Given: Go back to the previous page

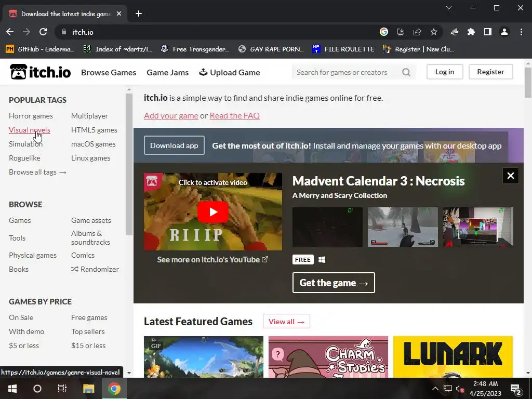Looking at the screenshot, I should pos(10,32).
